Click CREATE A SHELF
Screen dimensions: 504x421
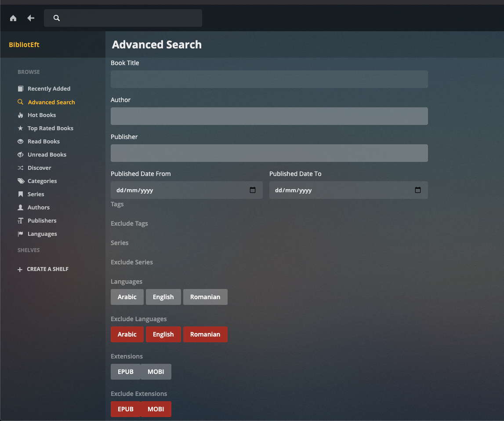[x=47, y=269]
